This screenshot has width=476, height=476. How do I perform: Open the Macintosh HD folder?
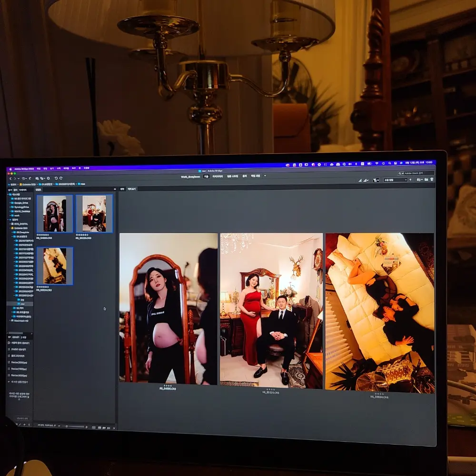click(x=20, y=320)
